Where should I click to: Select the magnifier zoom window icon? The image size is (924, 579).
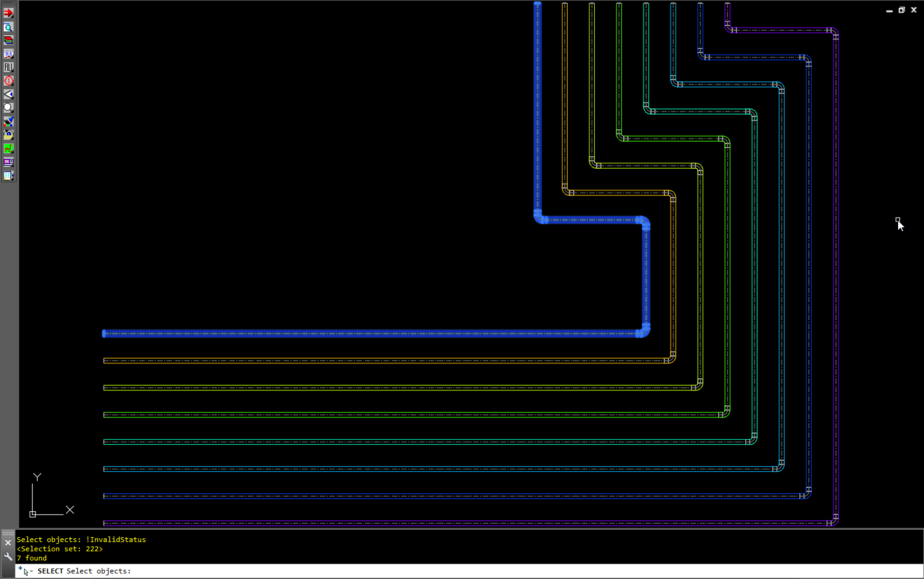(x=9, y=27)
